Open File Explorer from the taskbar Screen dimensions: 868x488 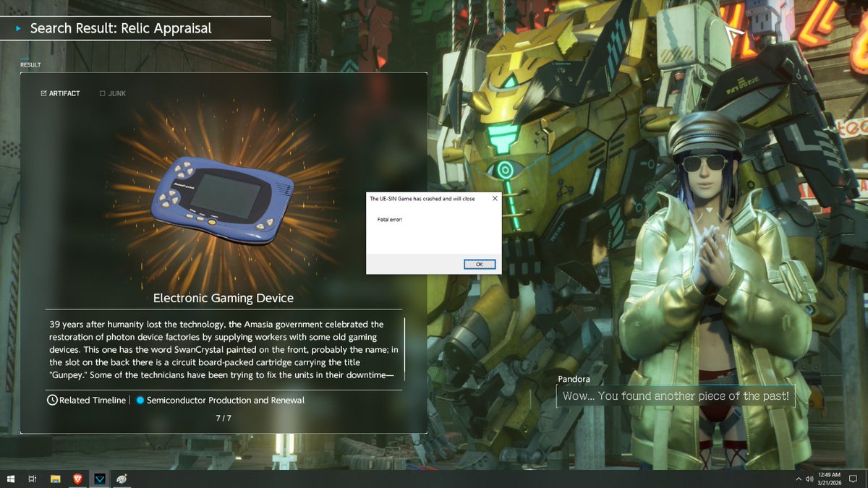pyautogui.click(x=55, y=479)
